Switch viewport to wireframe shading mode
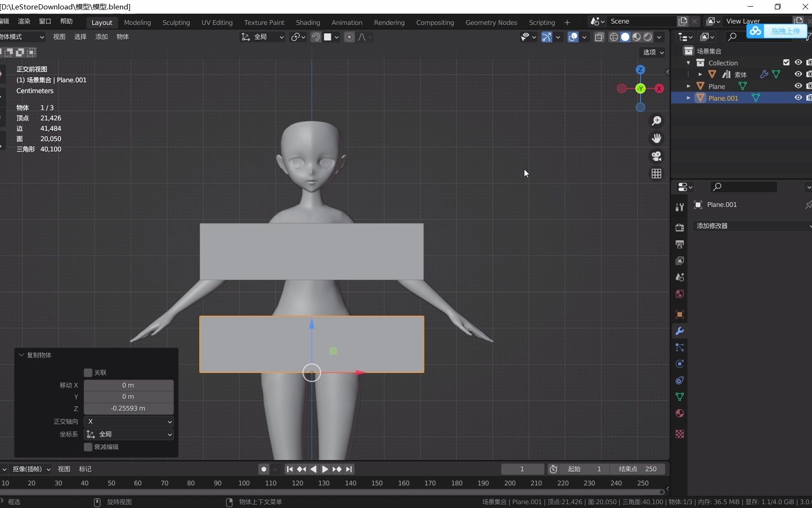This screenshot has width=812, height=508. click(614, 37)
